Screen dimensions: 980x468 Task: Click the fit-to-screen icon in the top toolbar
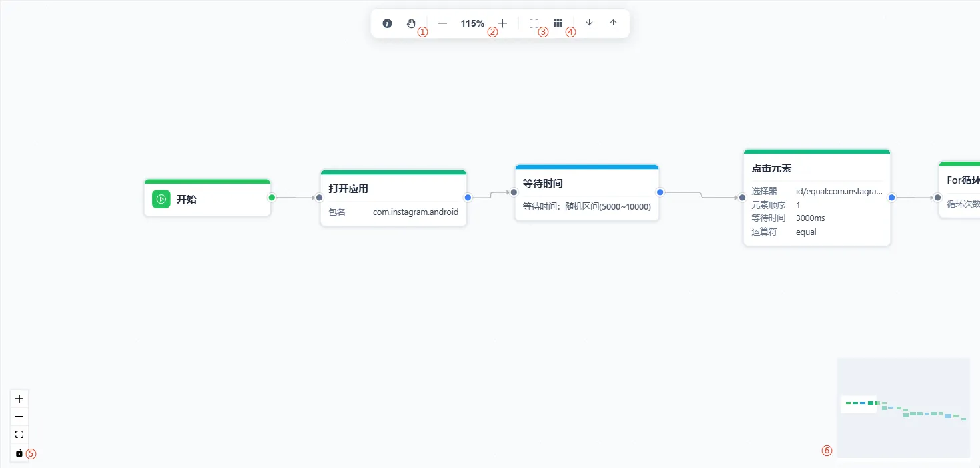tap(534, 23)
